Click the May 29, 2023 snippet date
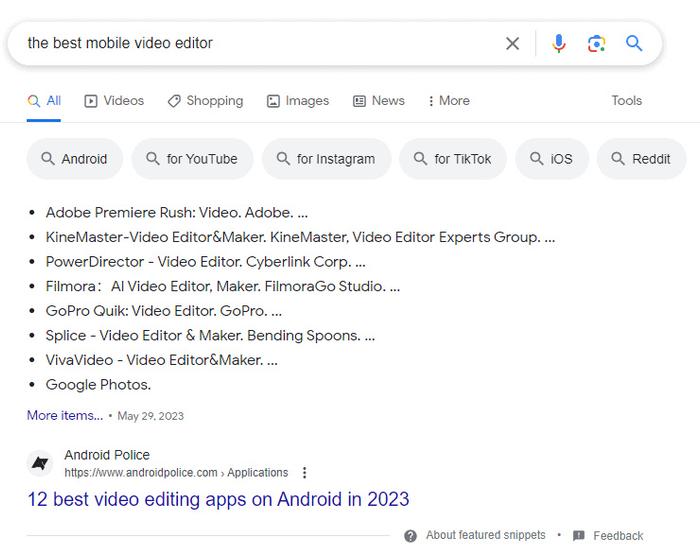 (150, 416)
